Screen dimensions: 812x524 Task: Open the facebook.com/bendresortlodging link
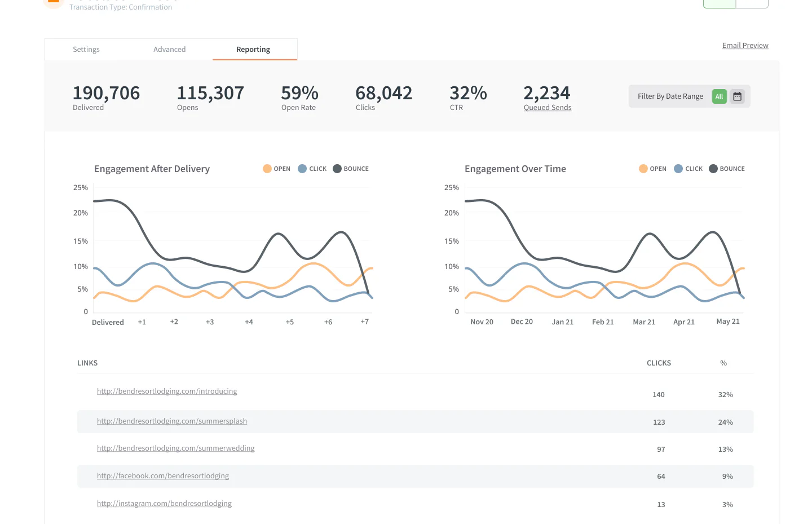163,476
